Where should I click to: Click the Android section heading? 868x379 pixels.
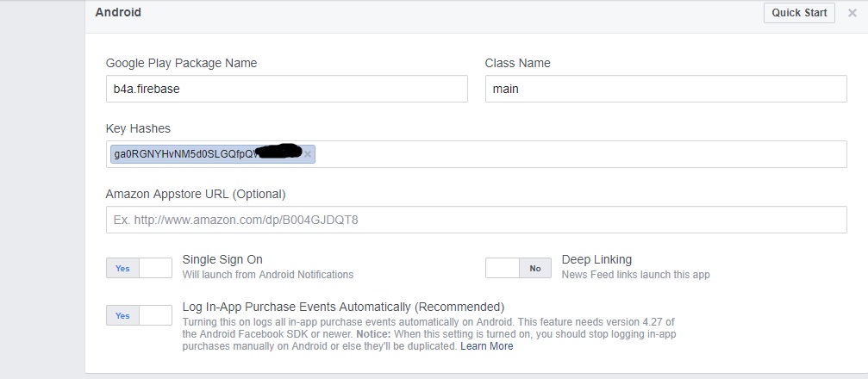click(118, 13)
